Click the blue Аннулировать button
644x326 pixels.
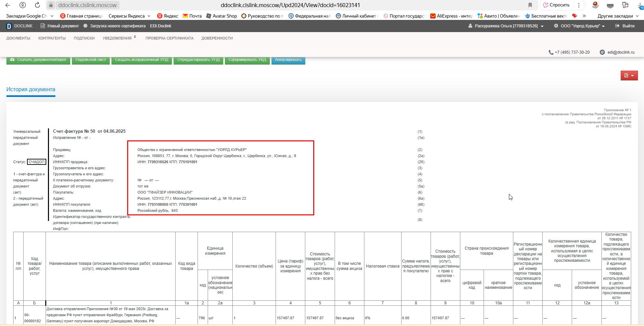(x=288, y=60)
